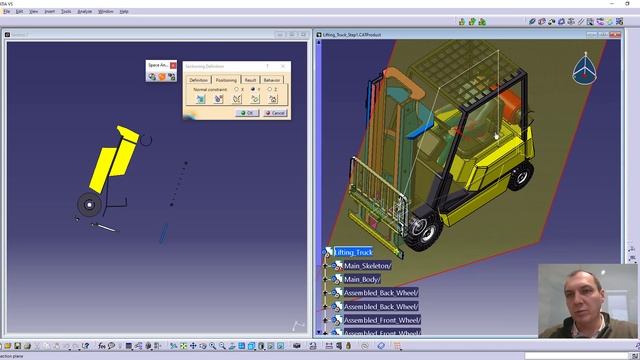Viewport: 640px width, 360px height.
Task: Click the Invert Normal icon in Sectioning Definition
Action: 255,99
